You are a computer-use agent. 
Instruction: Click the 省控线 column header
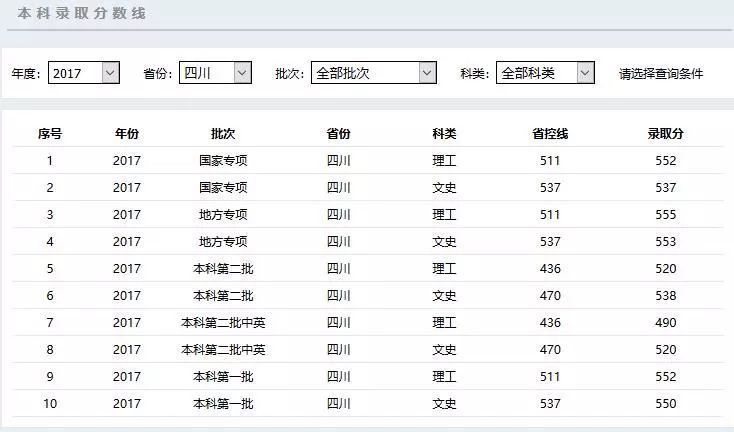(550, 134)
